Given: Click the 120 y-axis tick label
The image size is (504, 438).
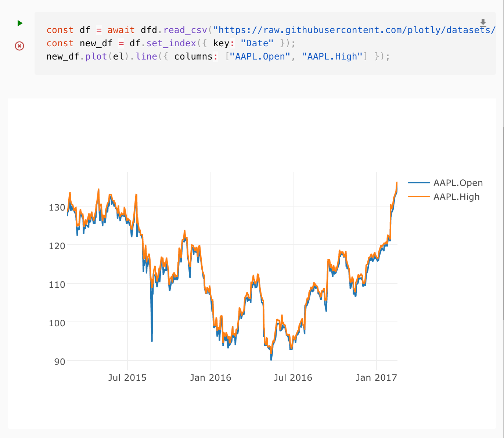Looking at the screenshot, I should click(x=57, y=245).
